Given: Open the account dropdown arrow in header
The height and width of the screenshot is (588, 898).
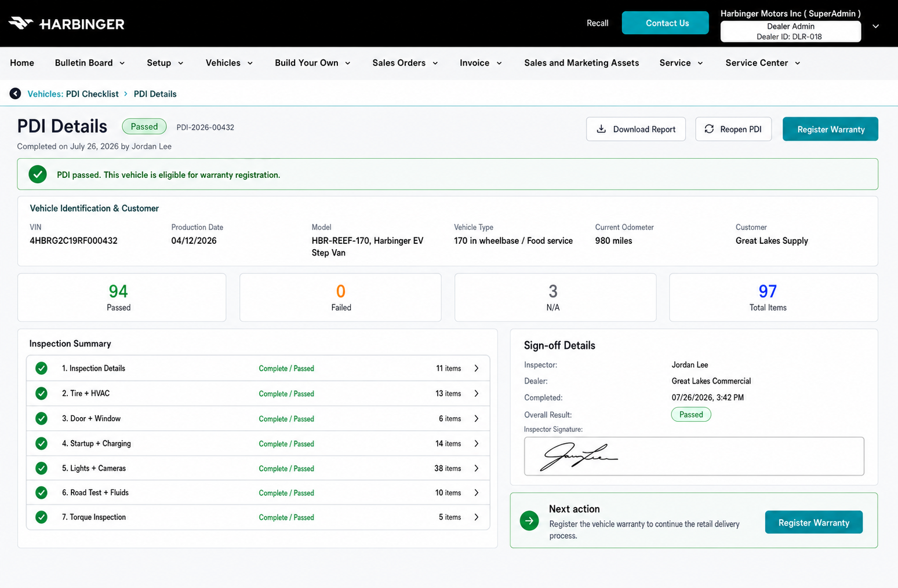Looking at the screenshot, I should click(x=876, y=26).
